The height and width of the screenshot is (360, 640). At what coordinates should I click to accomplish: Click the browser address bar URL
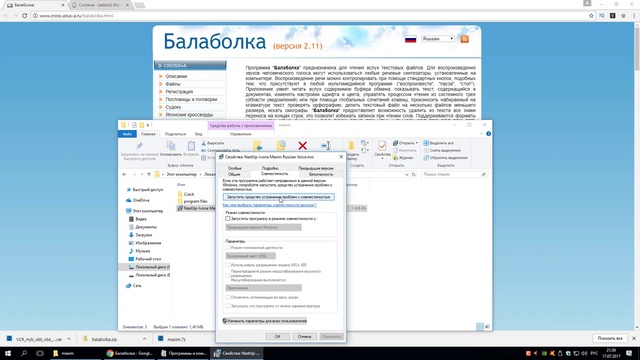click(76, 16)
